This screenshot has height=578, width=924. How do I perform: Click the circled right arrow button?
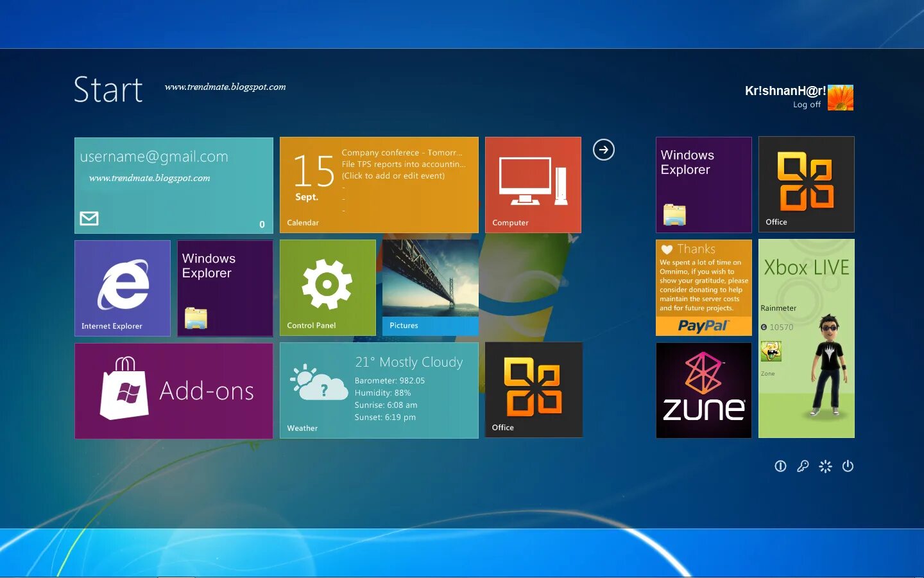coord(604,150)
